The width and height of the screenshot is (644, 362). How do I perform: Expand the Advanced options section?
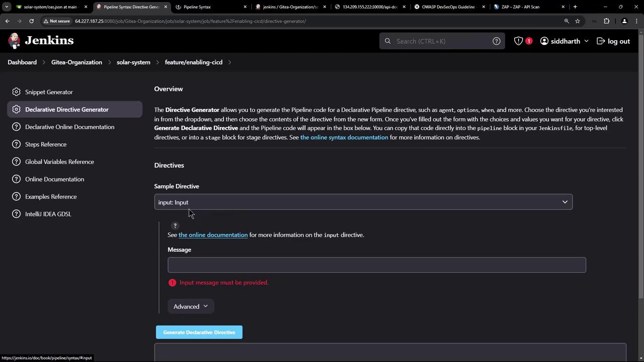point(191,307)
